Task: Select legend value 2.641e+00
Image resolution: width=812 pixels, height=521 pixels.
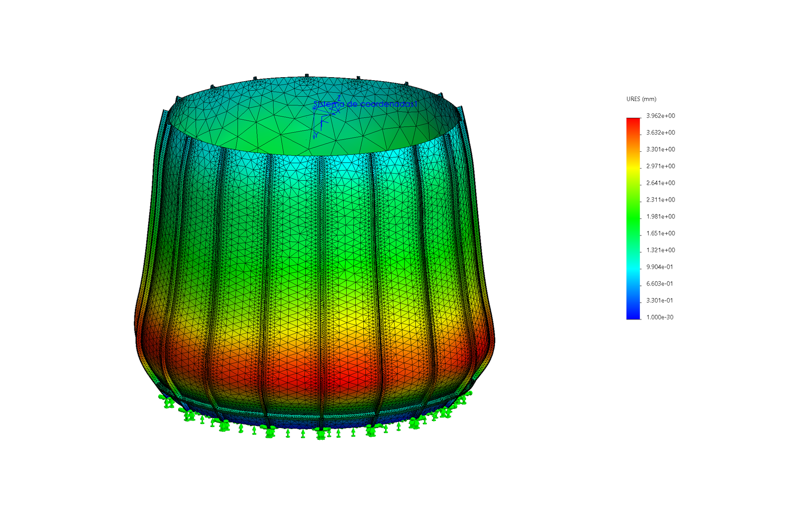Action: point(660,183)
